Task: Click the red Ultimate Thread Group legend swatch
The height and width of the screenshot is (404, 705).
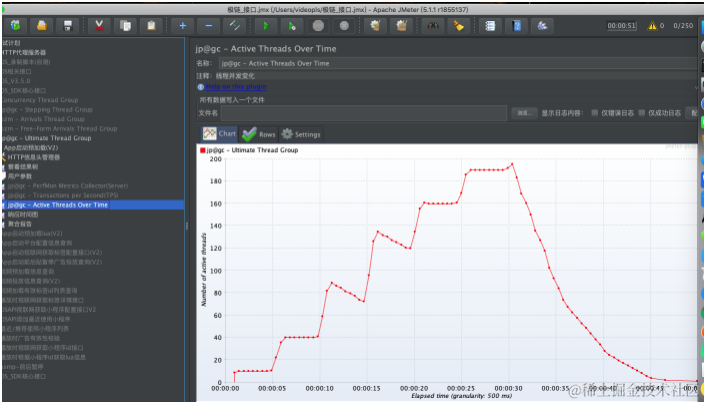Action: pos(203,150)
